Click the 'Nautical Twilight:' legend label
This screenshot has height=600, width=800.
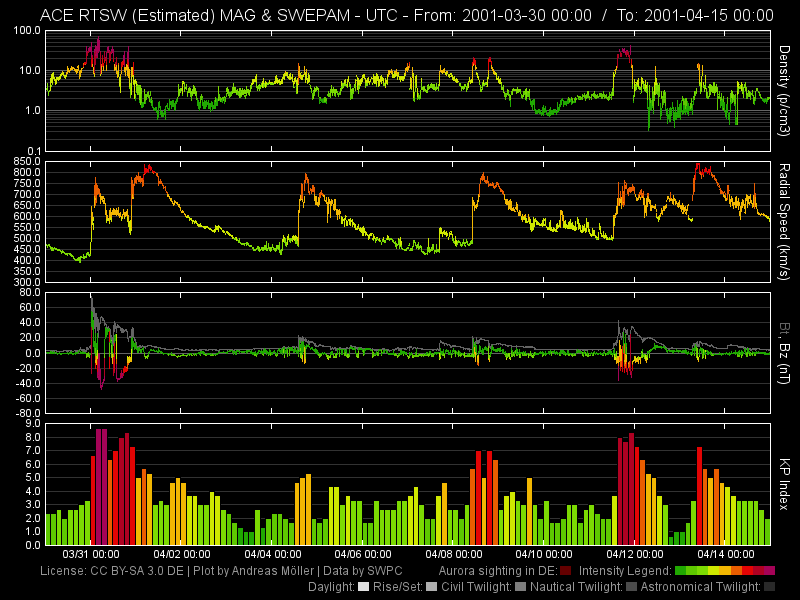[577, 587]
